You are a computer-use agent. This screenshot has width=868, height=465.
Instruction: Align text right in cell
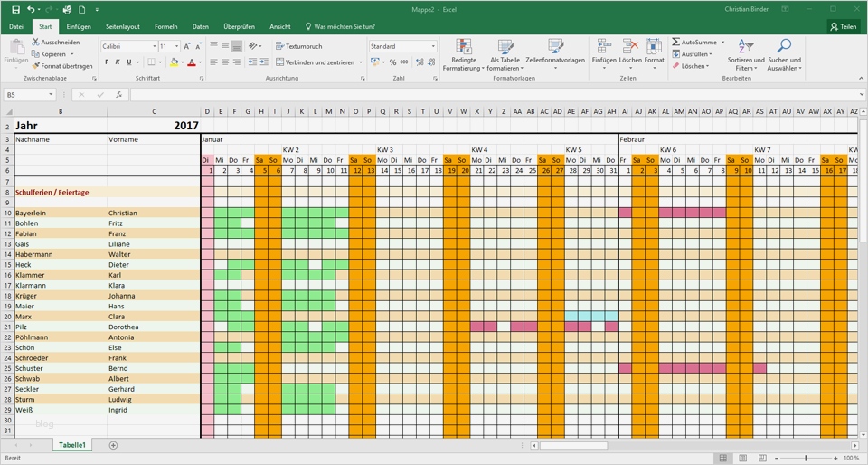pos(237,62)
